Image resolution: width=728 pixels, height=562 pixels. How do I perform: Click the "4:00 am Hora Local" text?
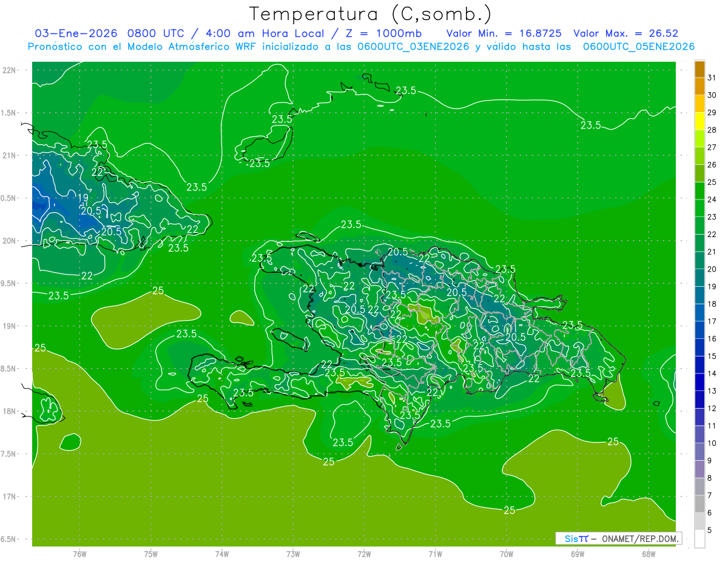click(x=269, y=33)
